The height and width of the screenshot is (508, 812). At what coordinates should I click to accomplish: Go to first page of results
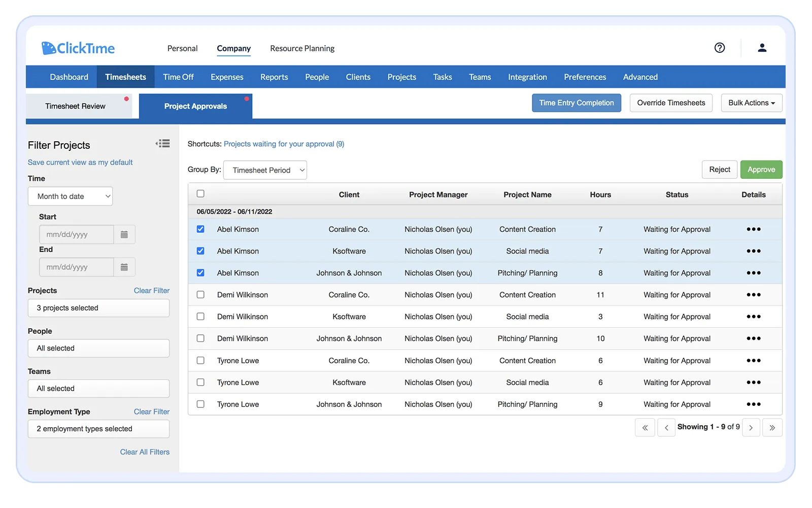click(645, 428)
